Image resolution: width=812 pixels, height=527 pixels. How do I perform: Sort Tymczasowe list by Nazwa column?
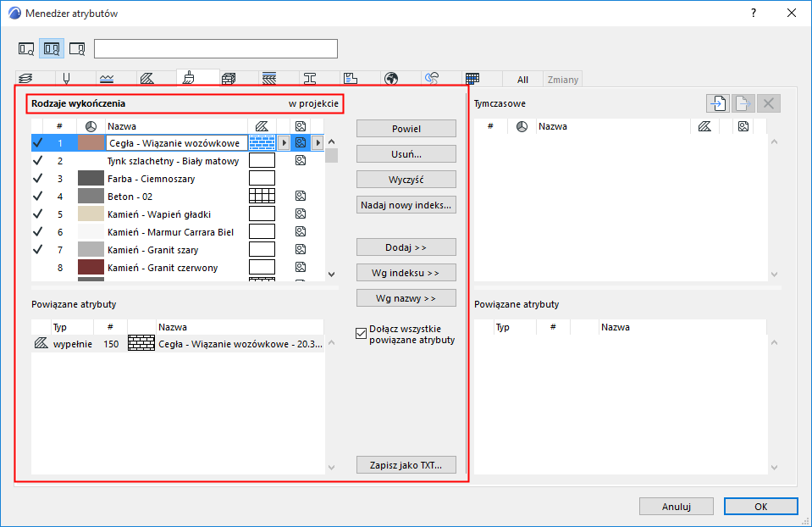pos(613,126)
